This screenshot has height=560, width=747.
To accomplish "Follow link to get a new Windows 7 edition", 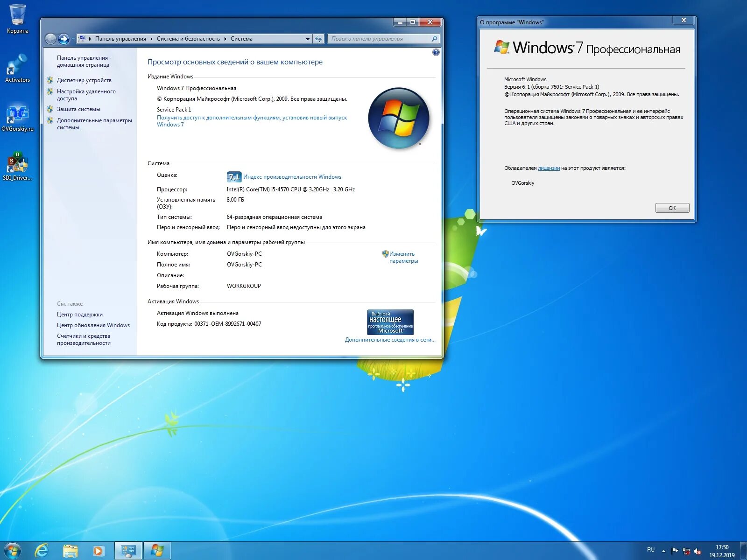I will [x=252, y=121].
